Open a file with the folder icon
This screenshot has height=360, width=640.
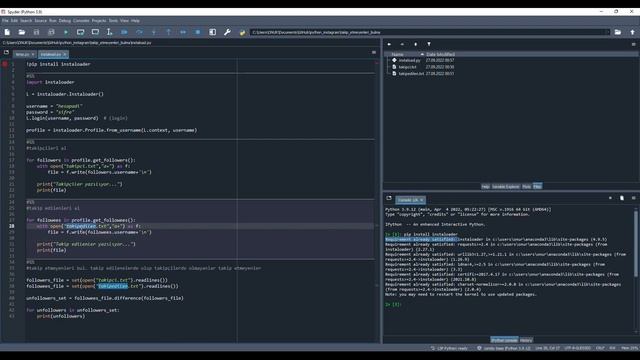[22, 32]
